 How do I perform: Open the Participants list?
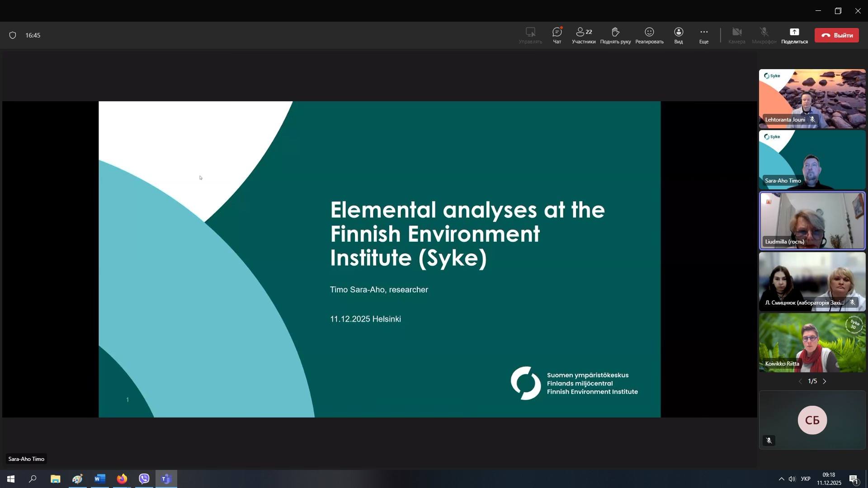tap(583, 35)
